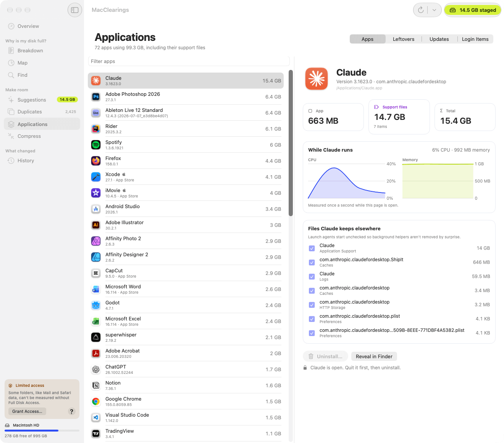Select the superwhisper app icon
Screen dimensions: 504x443
96,337
